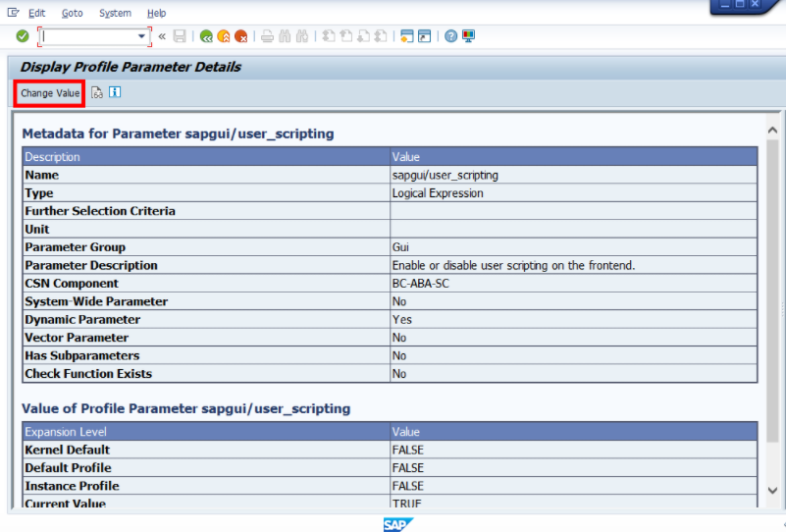Click the SAP logo at the bottom
The height and width of the screenshot is (532, 786).
[x=398, y=524]
